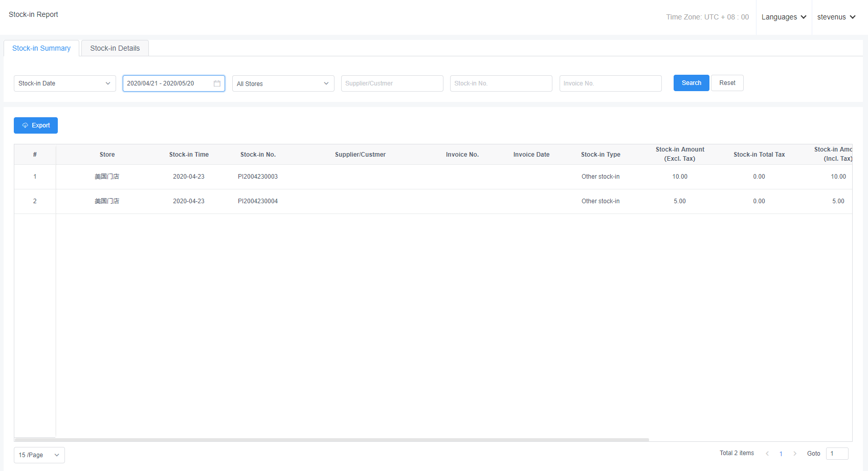
Task: Open the Stock-in Date filter dropdown
Action: click(x=64, y=83)
